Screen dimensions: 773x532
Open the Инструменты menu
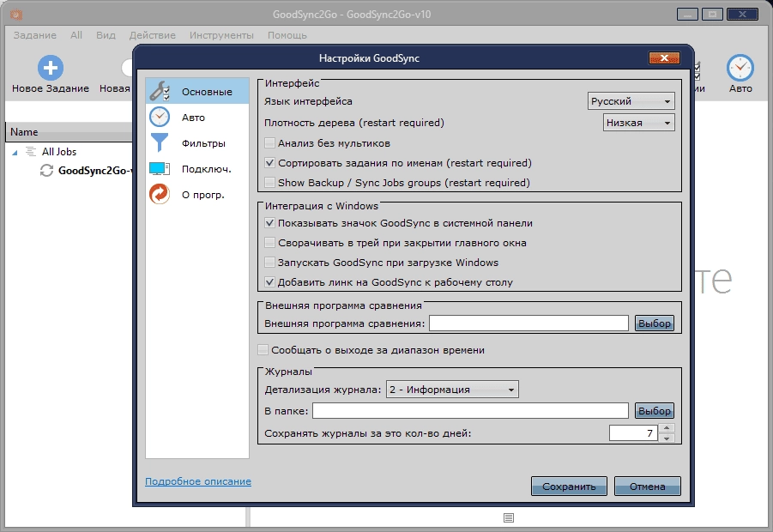click(x=221, y=35)
